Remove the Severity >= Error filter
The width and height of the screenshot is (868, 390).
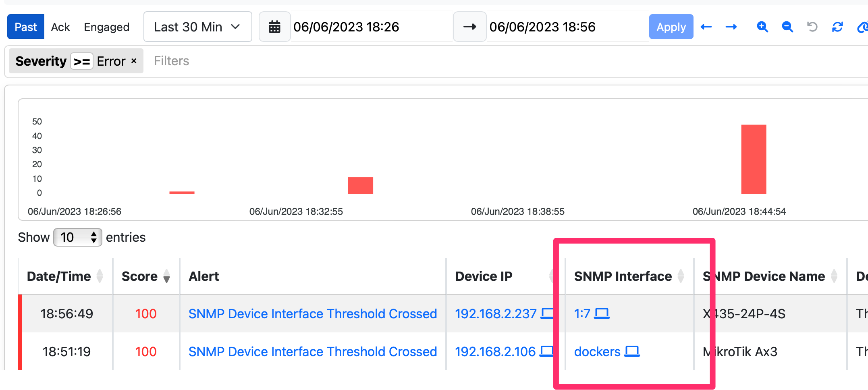(x=134, y=61)
